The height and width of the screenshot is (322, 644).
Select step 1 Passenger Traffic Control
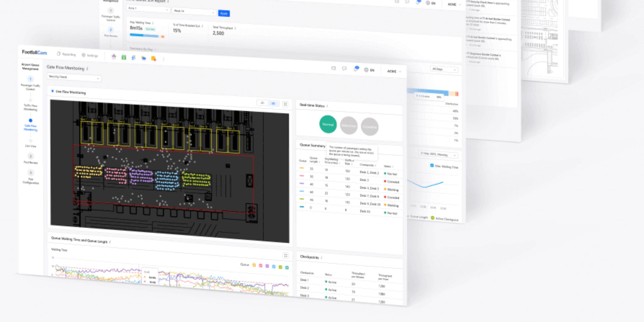pyautogui.click(x=31, y=83)
